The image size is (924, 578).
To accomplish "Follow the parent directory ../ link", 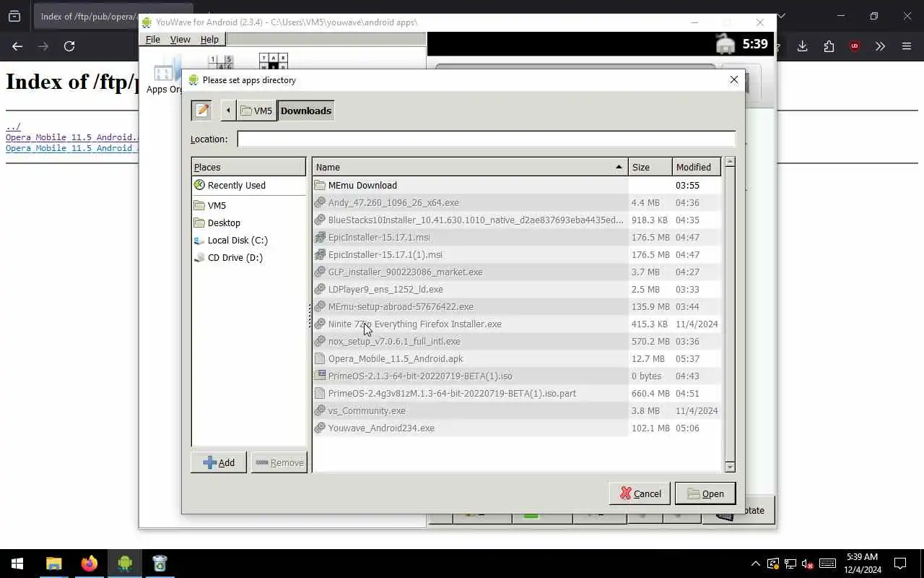I will click(13, 126).
